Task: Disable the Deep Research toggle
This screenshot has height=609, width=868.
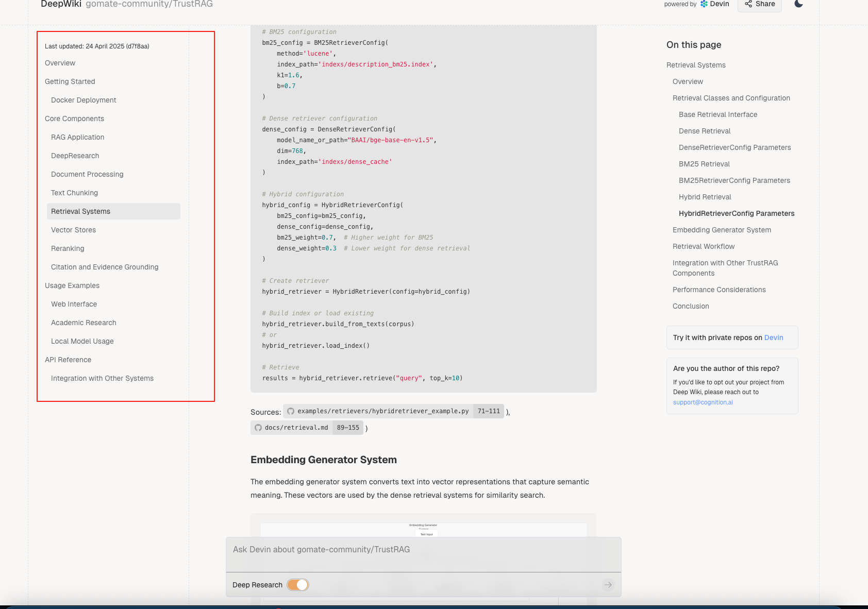Action: pyautogui.click(x=298, y=585)
